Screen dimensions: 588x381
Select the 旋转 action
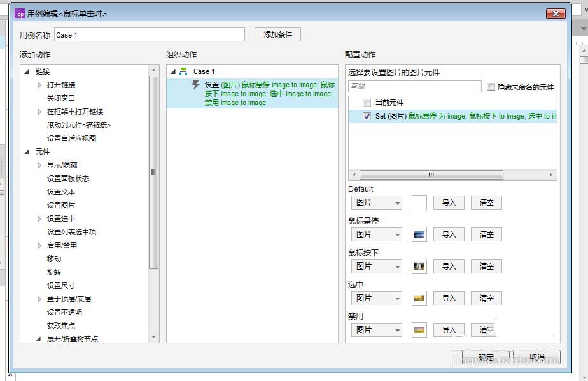click(x=54, y=272)
